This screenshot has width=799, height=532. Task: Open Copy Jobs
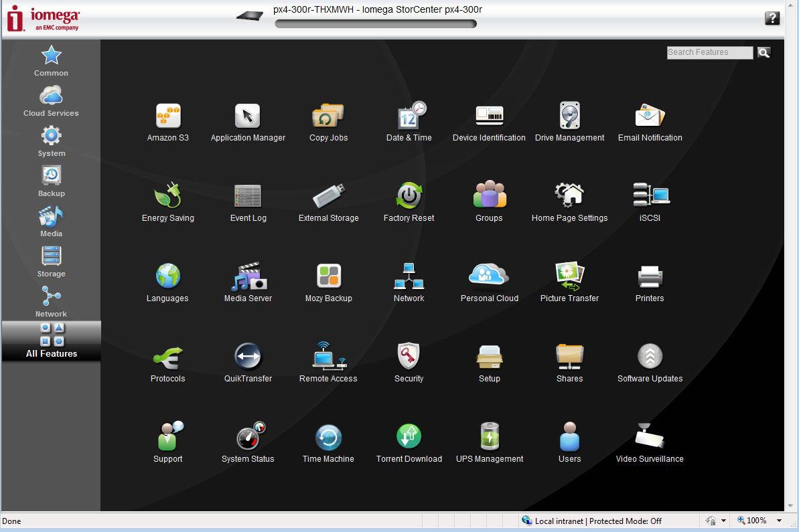[328, 122]
